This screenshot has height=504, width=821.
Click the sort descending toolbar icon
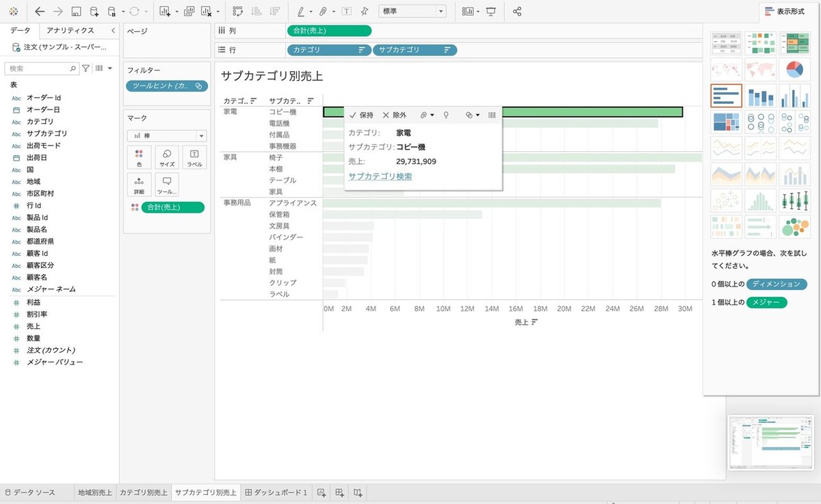(274, 12)
